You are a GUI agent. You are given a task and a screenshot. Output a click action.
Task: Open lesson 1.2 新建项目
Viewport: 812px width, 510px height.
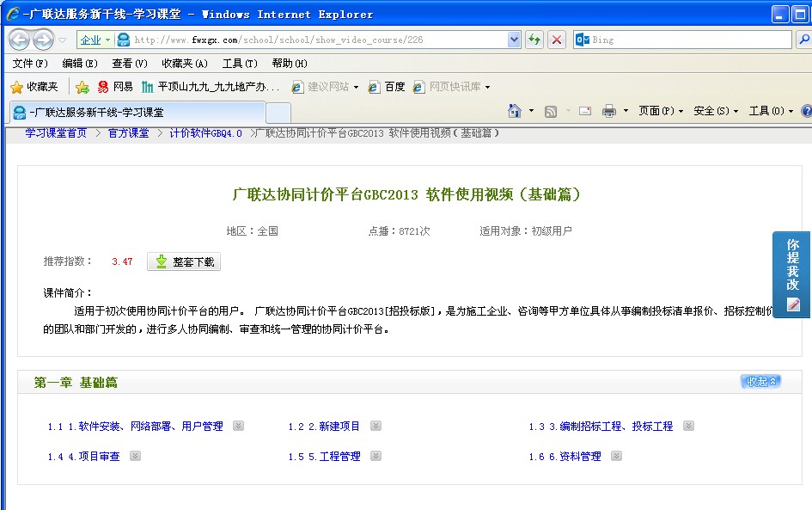324,427
